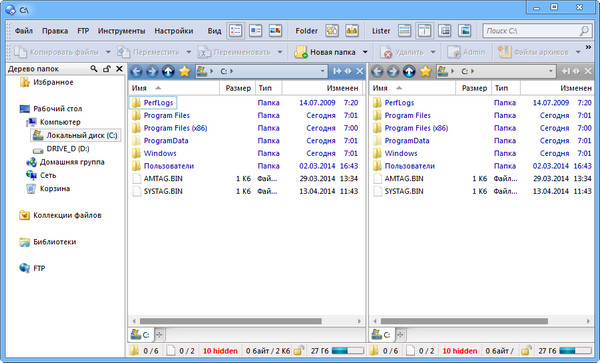Toggle lock icon in left pane status bar
The image size is (600, 363).
click(299, 350)
